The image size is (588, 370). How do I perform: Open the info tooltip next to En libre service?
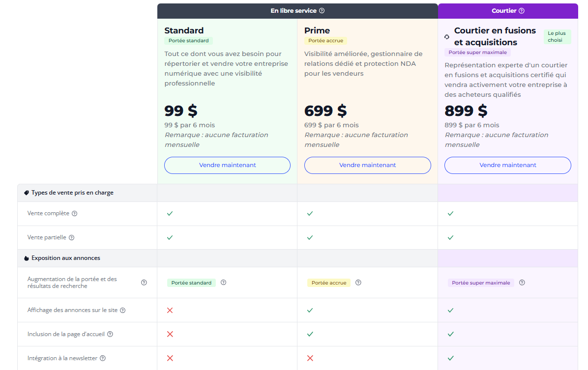(x=322, y=10)
